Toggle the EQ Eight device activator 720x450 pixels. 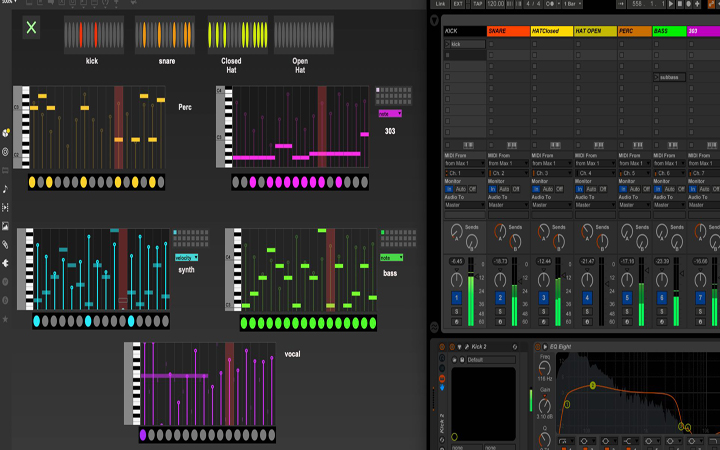538,347
